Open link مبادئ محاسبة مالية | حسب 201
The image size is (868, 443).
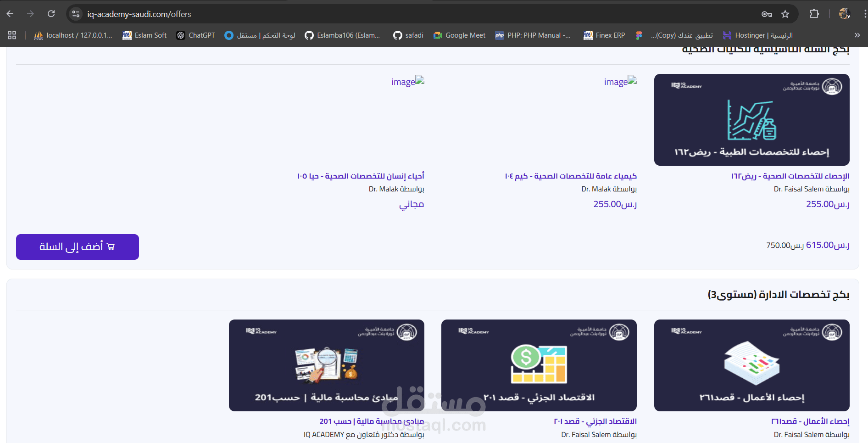click(x=372, y=421)
